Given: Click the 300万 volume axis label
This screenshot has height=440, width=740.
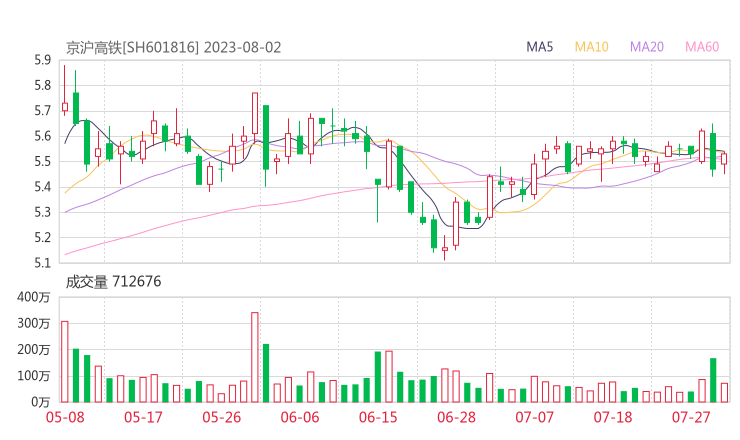Looking at the screenshot, I should [x=34, y=323].
